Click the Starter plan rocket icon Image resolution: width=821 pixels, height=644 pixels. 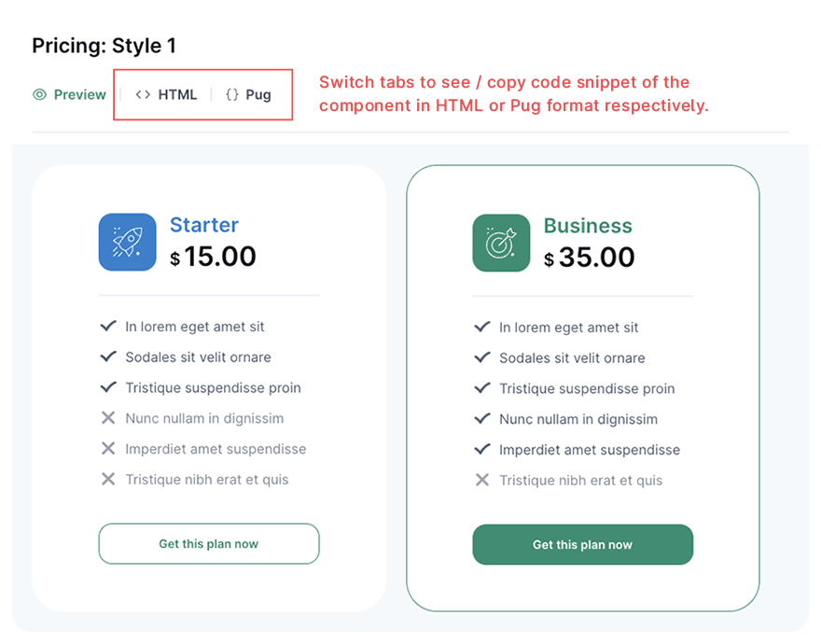[x=127, y=242]
